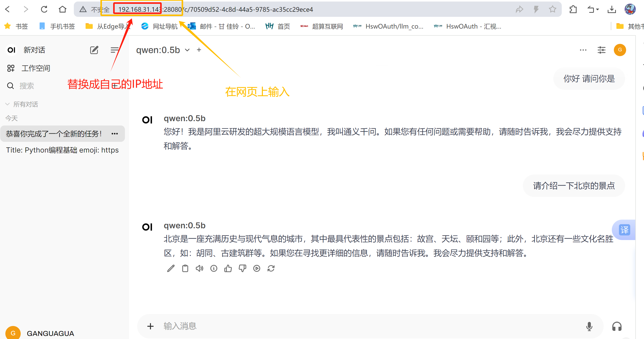Open the browser profile avatar
The width and height of the screenshot is (644, 339).
click(630, 9)
